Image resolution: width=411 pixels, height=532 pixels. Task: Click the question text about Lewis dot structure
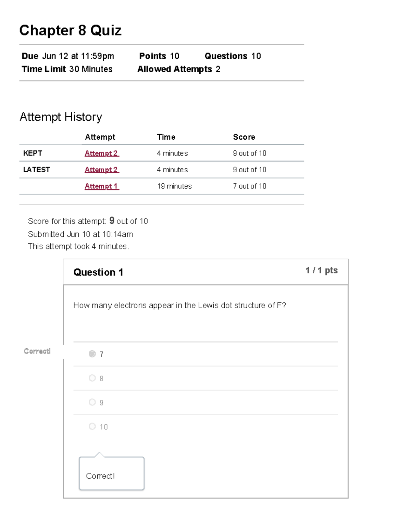pos(180,305)
